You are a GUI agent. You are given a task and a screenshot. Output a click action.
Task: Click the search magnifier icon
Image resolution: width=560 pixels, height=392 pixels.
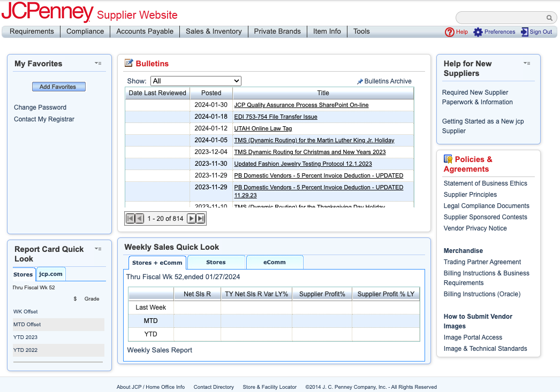(x=549, y=18)
